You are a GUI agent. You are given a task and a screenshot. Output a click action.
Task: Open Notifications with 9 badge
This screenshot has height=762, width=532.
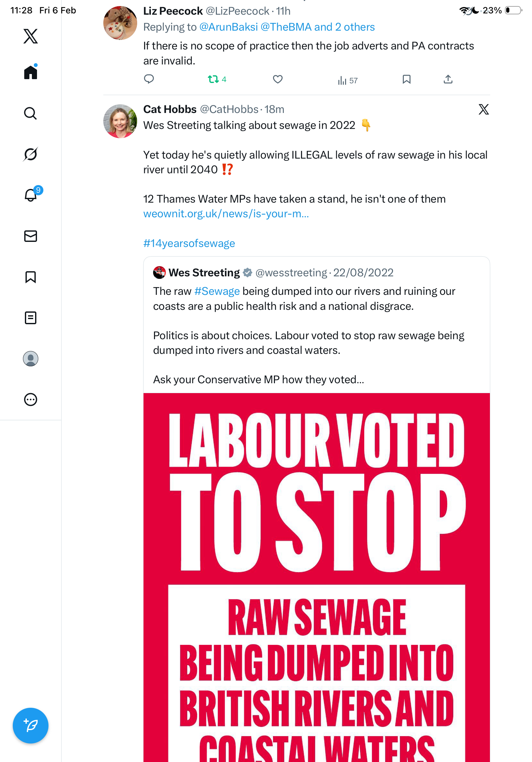[31, 195]
